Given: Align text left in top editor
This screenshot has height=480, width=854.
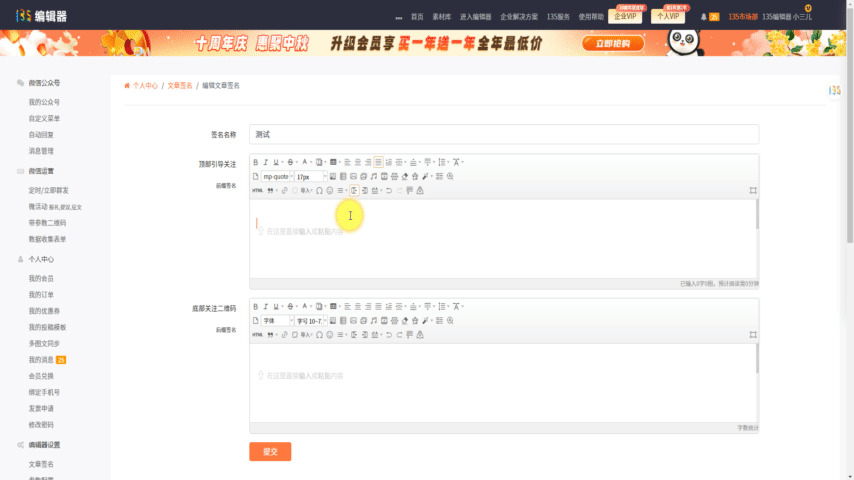Looking at the screenshot, I should [x=347, y=162].
